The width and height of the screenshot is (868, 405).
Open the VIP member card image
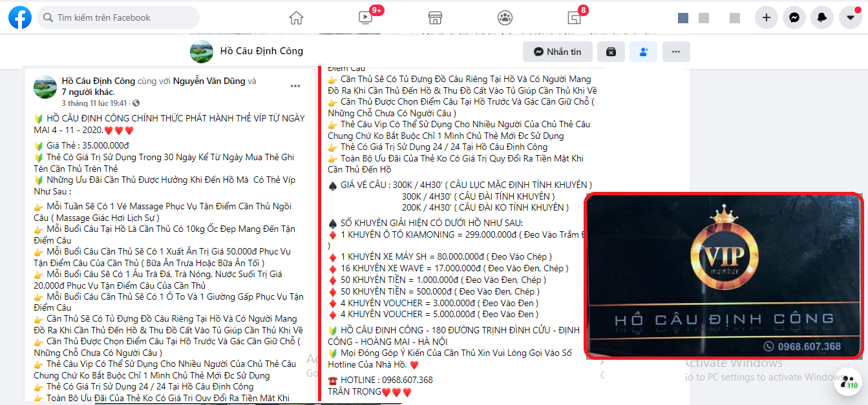(724, 276)
